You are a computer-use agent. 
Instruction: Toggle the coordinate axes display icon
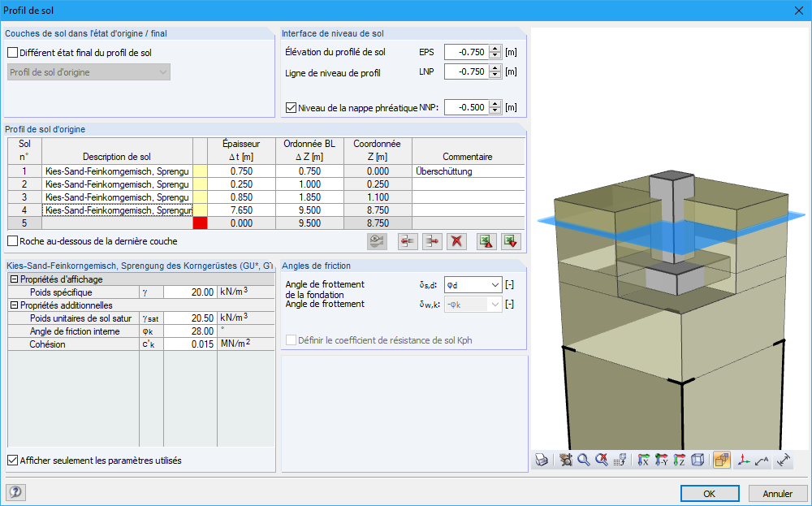click(744, 460)
